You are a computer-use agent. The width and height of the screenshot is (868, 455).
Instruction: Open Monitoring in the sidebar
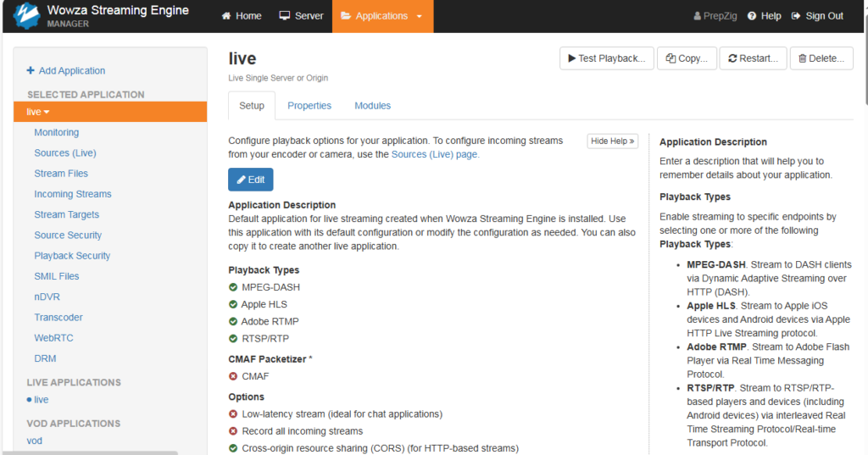point(57,132)
